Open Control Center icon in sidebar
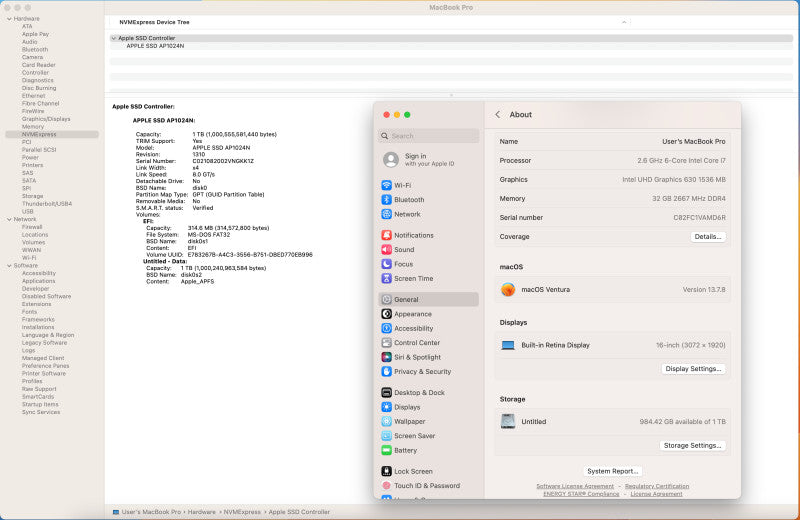 coord(386,343)
